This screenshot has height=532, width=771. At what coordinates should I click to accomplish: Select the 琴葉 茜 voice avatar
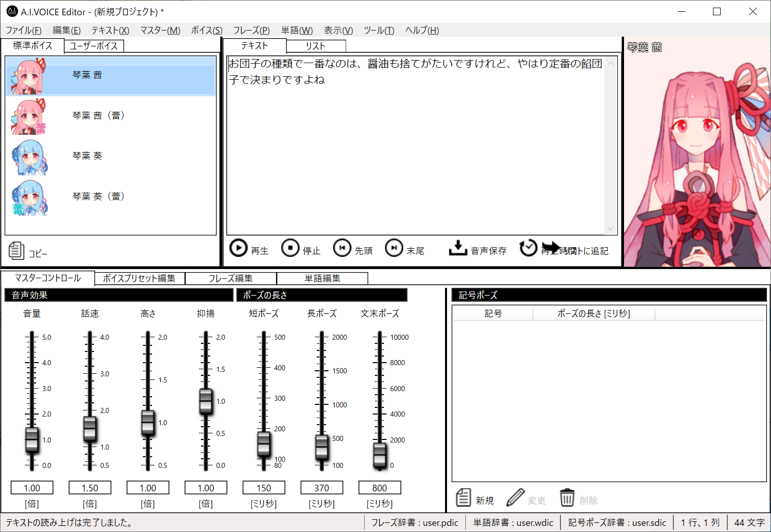point(28,76)
